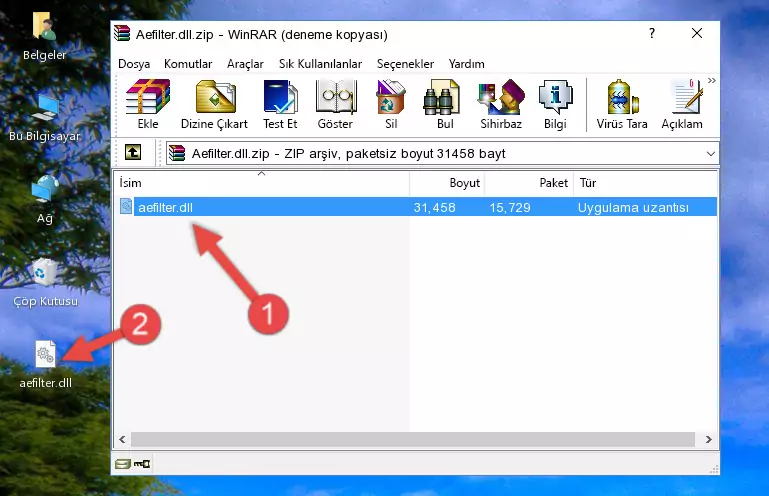769x496 pixels.
Task: Go up one folder level
Action: point(133,153)
